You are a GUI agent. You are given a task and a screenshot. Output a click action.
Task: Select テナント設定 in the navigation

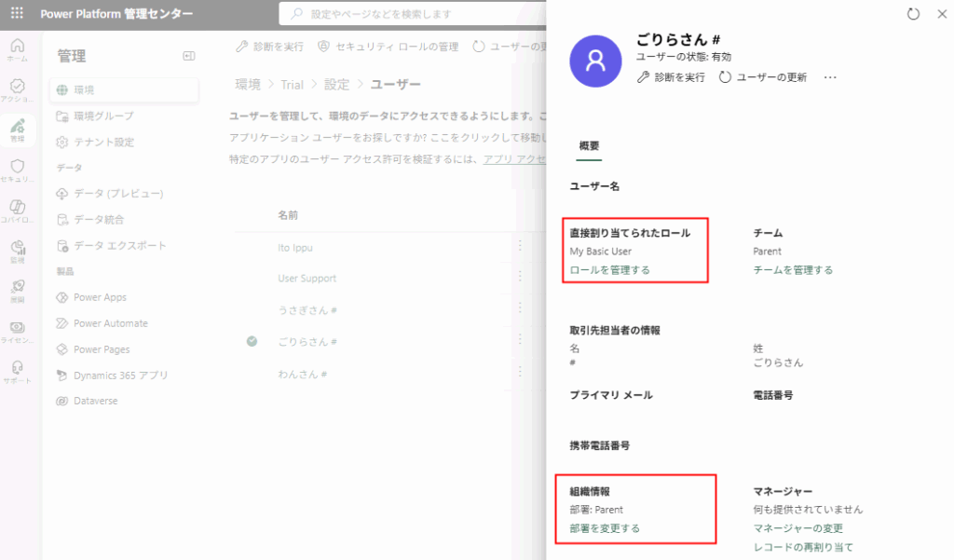pyautogui.click(x=103, y=142)
